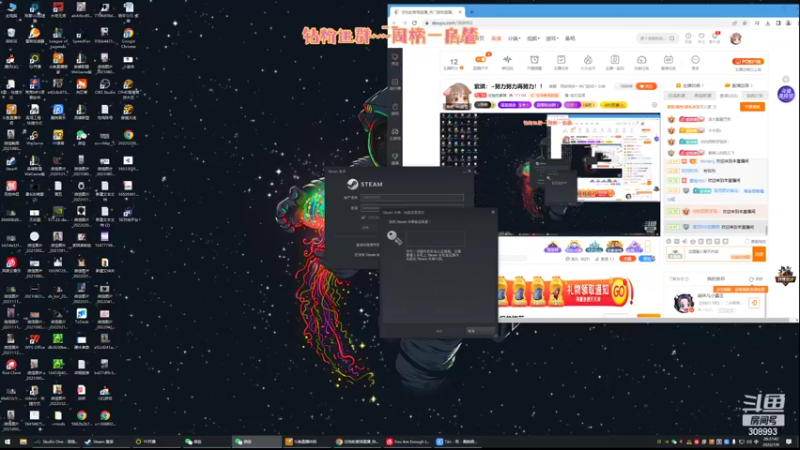Click the alarm clock reminder icon
Image resolution: width=800 pixels, height=450 pixels.
(x=534, y=60)
